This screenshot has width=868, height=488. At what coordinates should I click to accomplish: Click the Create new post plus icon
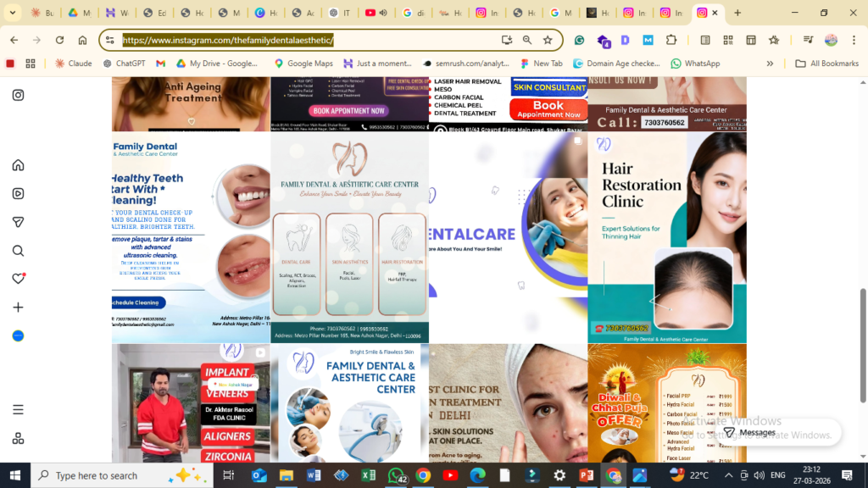click(18, 308)
